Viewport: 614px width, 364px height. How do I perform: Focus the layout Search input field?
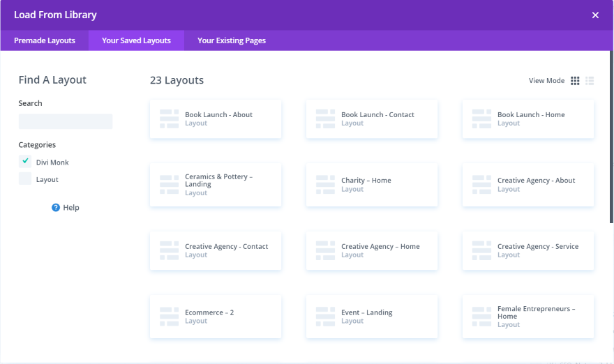[x=66, y=121]
